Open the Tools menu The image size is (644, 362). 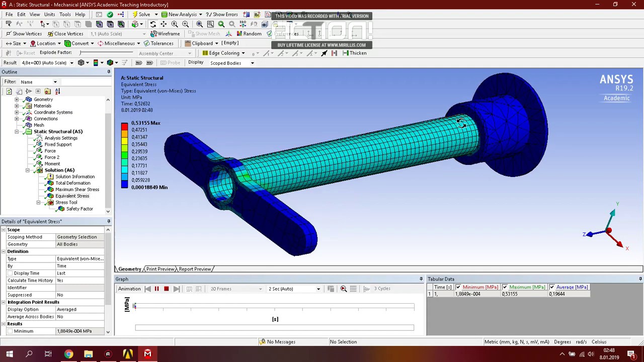tap(65, 15)
